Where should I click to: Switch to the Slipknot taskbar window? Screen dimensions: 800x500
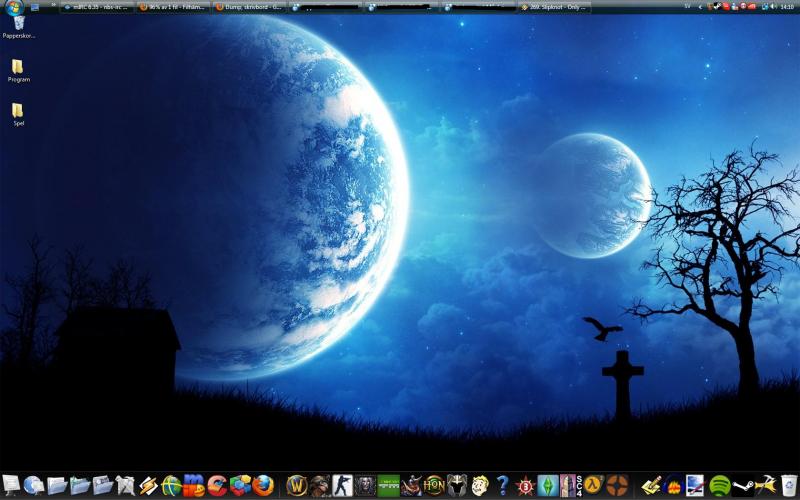tap(554, 7)
